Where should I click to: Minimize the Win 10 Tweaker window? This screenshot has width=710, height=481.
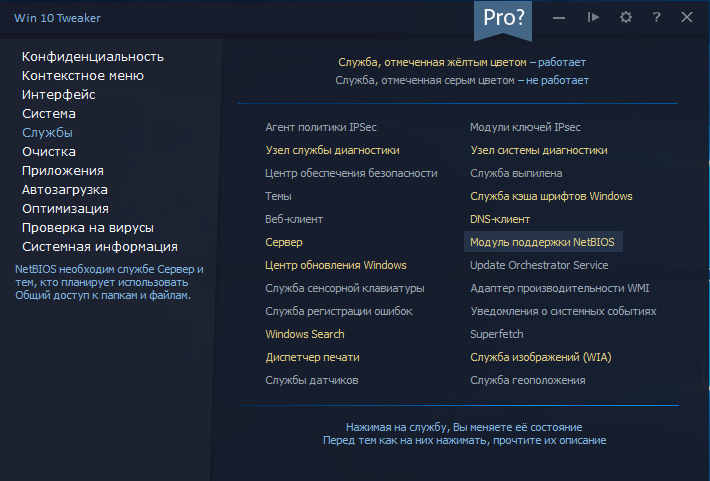(x=559, y=18)
